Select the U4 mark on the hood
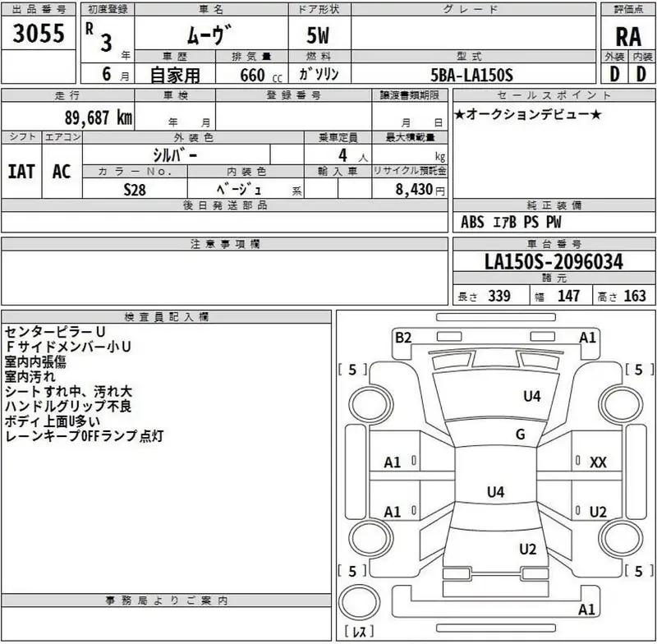The height and width of the screenshot is (644, 657). [532, 396]
